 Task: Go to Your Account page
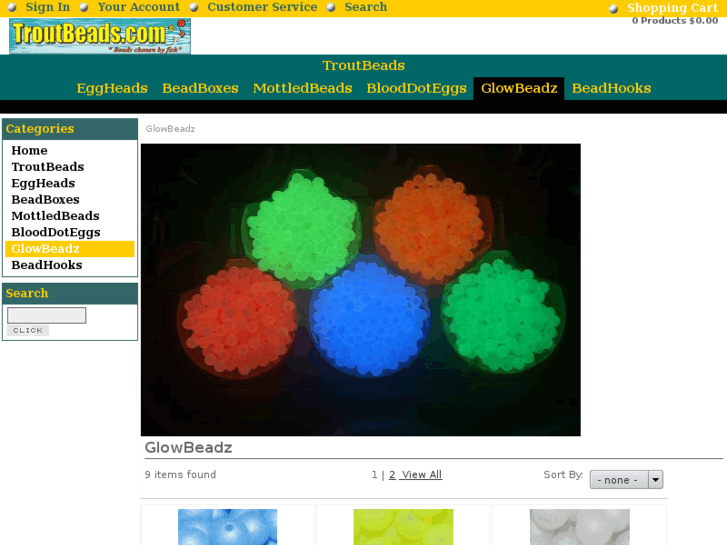(x=139, y=7)
